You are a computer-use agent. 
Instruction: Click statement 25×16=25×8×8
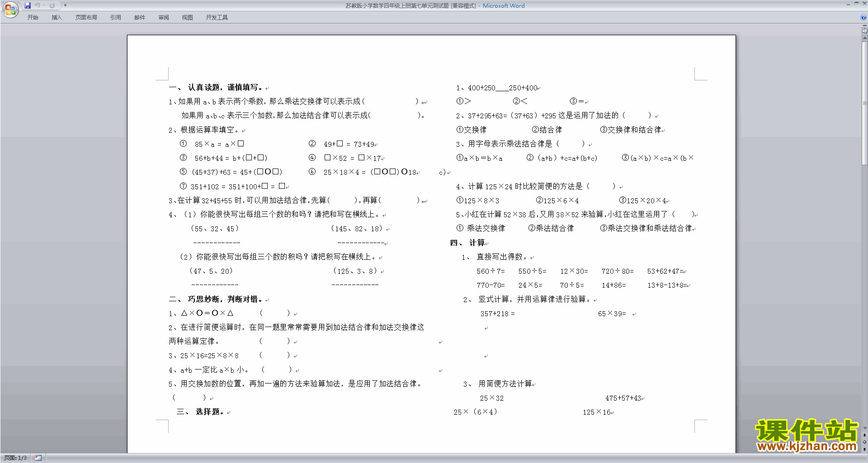209,355
